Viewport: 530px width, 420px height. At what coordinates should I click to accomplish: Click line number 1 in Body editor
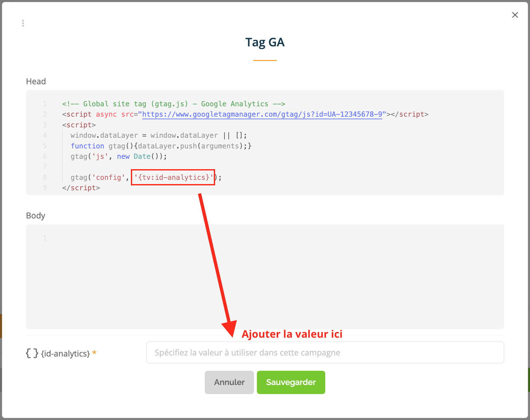pos(45,238)
